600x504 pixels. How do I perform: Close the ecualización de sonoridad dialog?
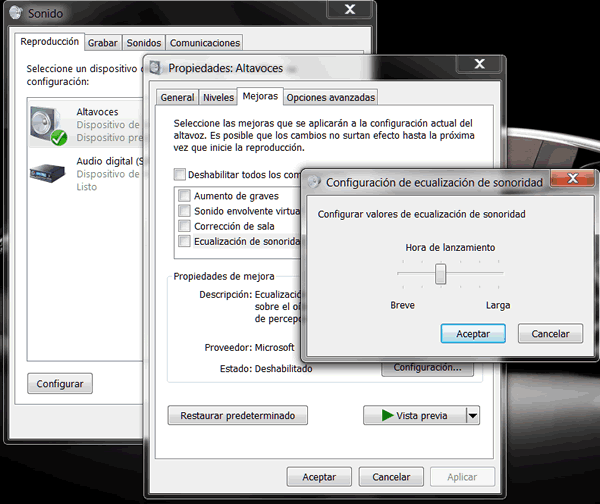[x=573, y=178]
